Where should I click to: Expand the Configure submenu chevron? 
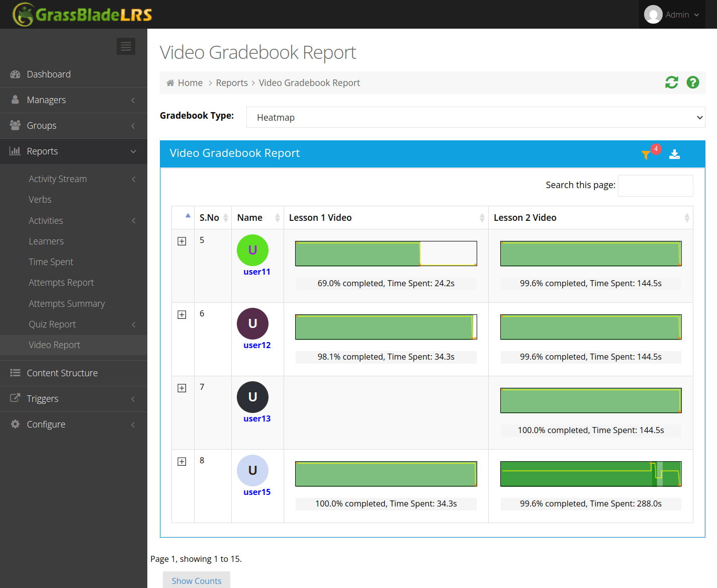coord(133,425)
